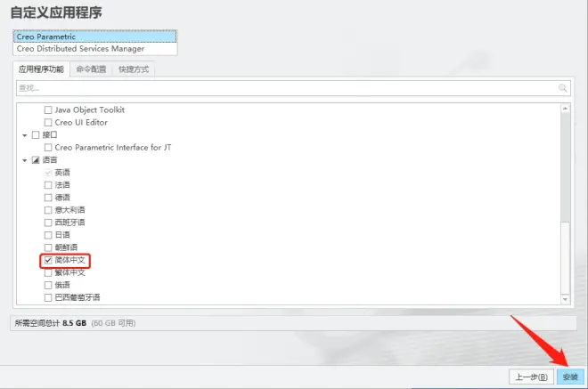Click the 英语 language label

[x=62, y=173]
